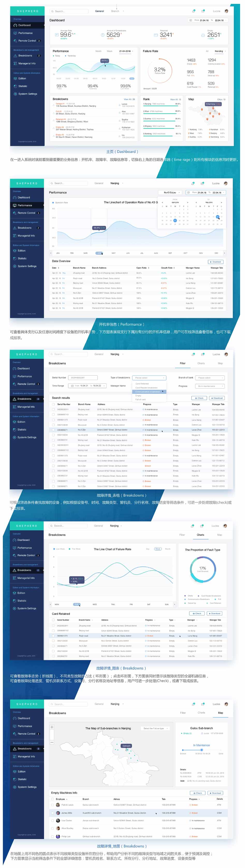Tick the header checkbox next to Employee column

pyautogui.click(x=53, y=799)
